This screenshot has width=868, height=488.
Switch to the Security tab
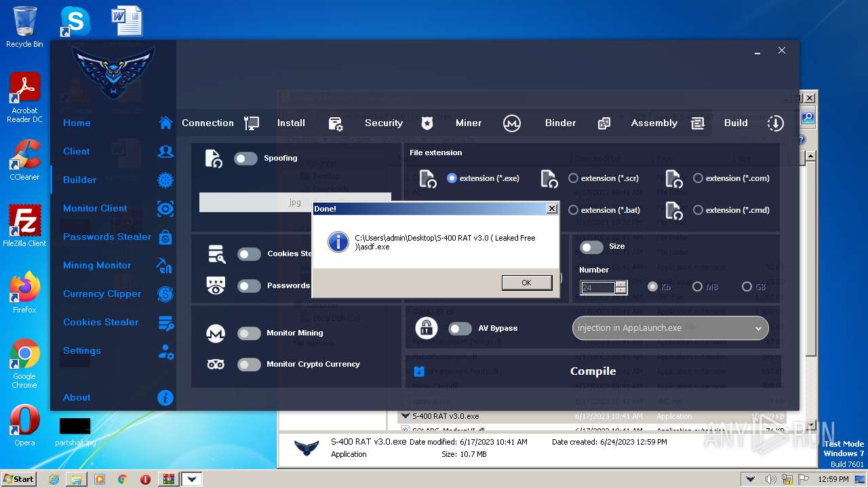tap(384, 123)
